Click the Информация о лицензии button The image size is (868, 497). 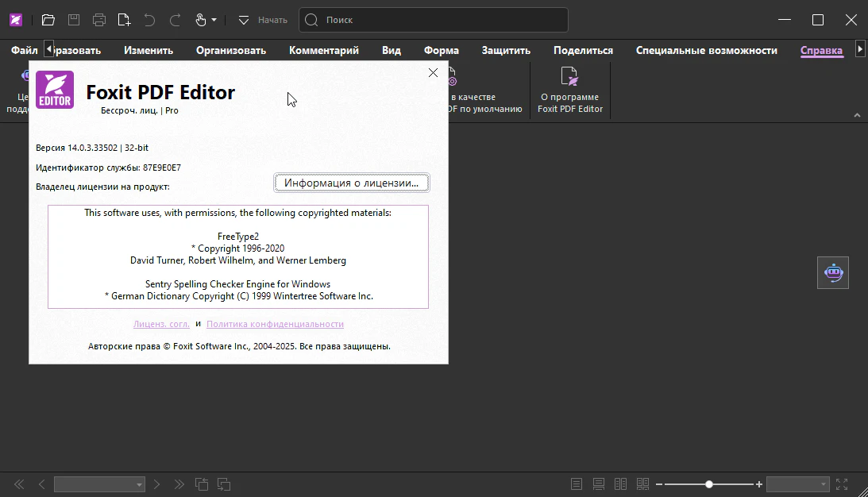click(352, 183)
